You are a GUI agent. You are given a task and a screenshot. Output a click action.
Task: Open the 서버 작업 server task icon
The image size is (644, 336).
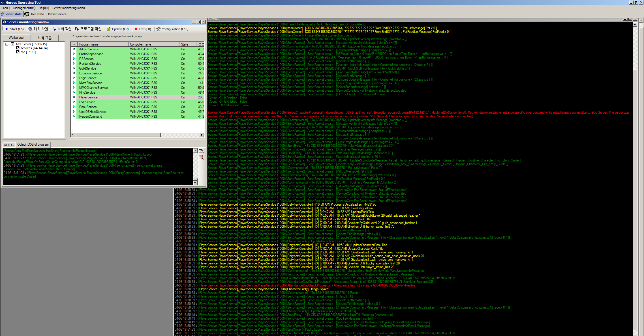54,29
